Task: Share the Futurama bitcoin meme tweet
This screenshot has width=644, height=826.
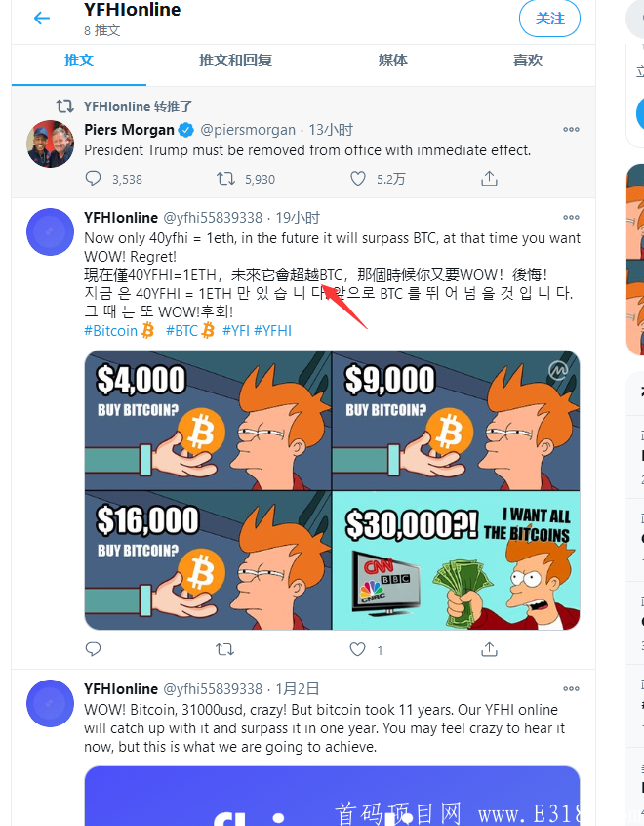Action: 489,649
